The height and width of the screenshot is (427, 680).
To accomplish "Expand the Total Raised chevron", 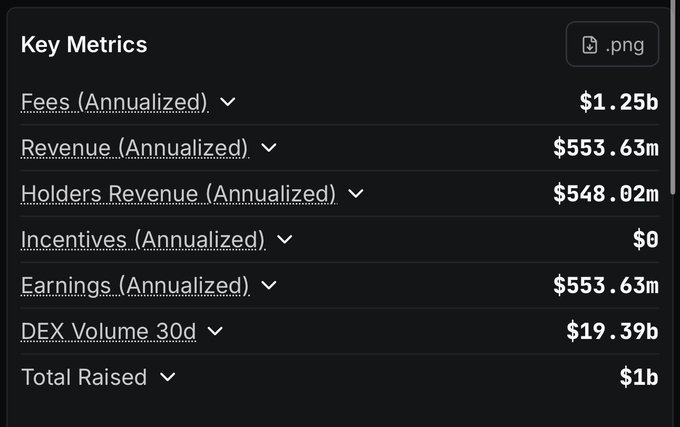I will coord(167,377).
